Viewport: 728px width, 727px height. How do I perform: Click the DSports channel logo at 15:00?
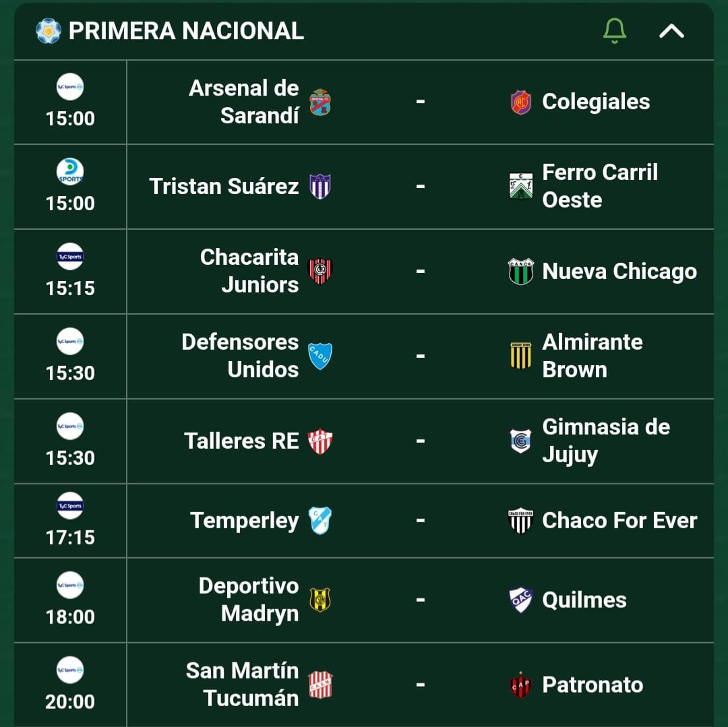70,172
